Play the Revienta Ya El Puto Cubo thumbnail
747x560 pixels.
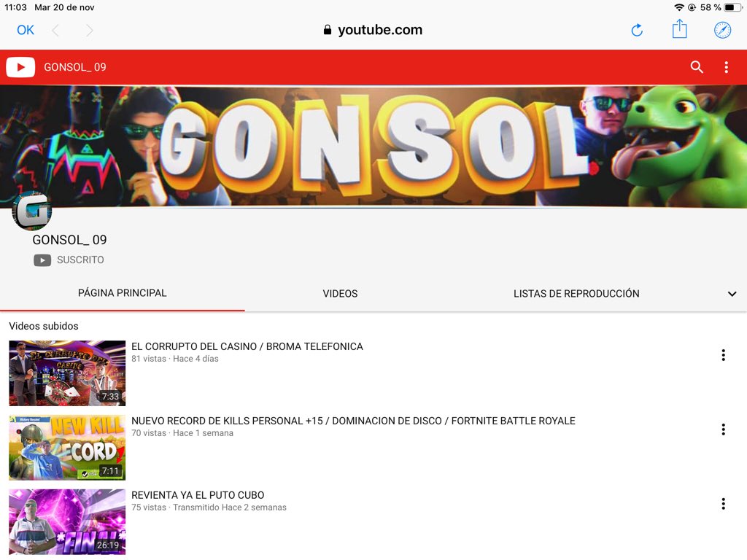67,522
